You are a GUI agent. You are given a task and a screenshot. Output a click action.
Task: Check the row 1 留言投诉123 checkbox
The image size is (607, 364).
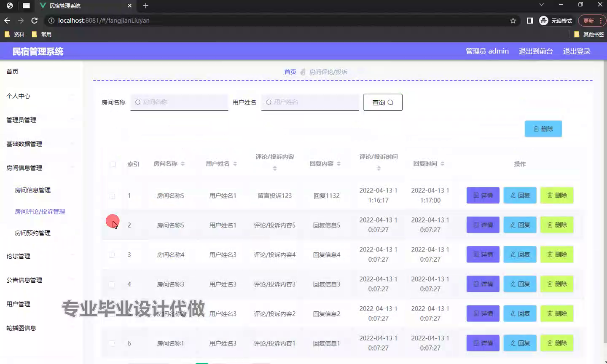coord(112,195)
